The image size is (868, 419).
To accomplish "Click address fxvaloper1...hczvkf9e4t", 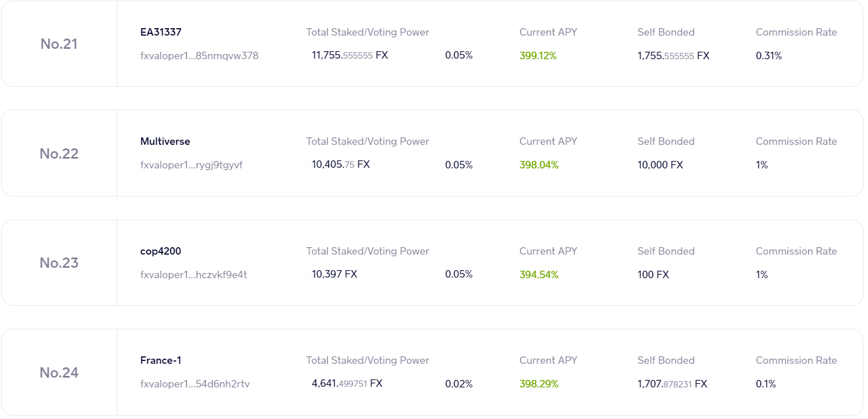I will coord(194,275).
